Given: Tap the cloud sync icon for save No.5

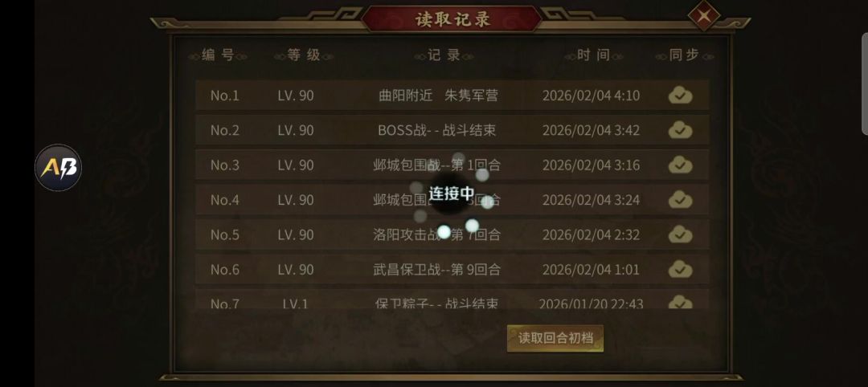Looking at the screenshot, I should (x=680, y=234).
